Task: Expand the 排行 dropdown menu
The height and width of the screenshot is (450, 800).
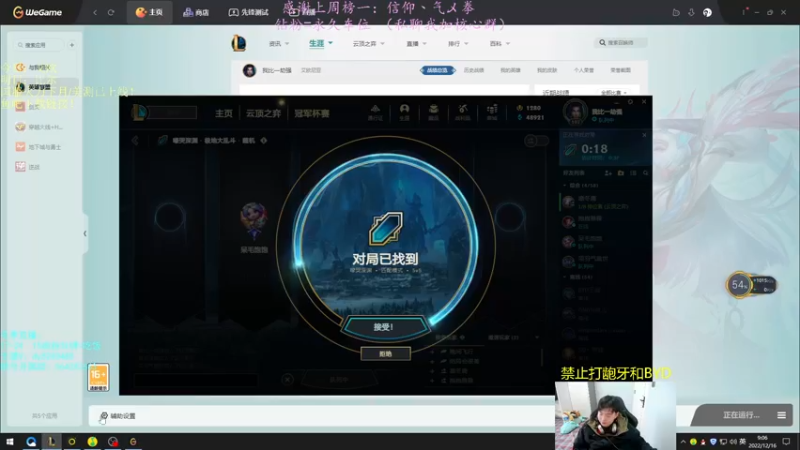Action: pos(458,44)
